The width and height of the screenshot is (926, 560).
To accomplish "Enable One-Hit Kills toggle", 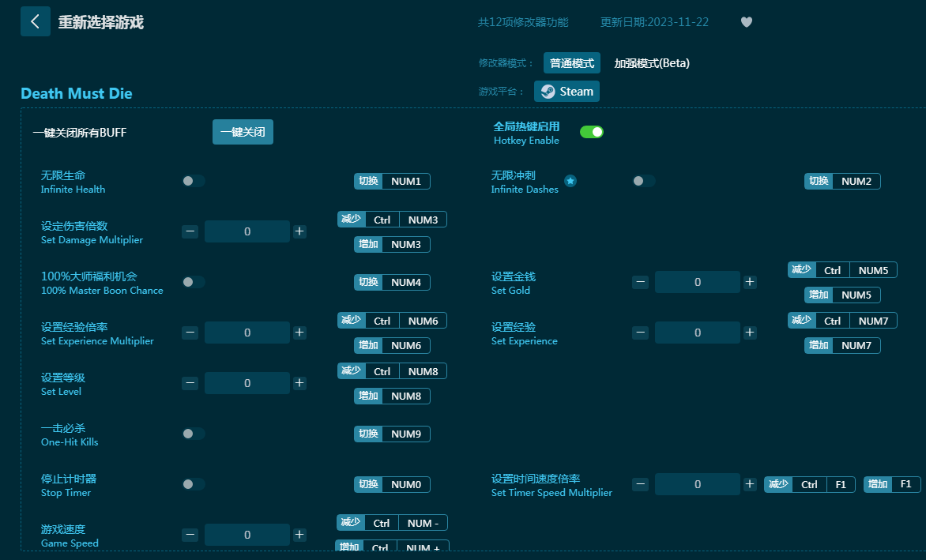I will point(194,434).
